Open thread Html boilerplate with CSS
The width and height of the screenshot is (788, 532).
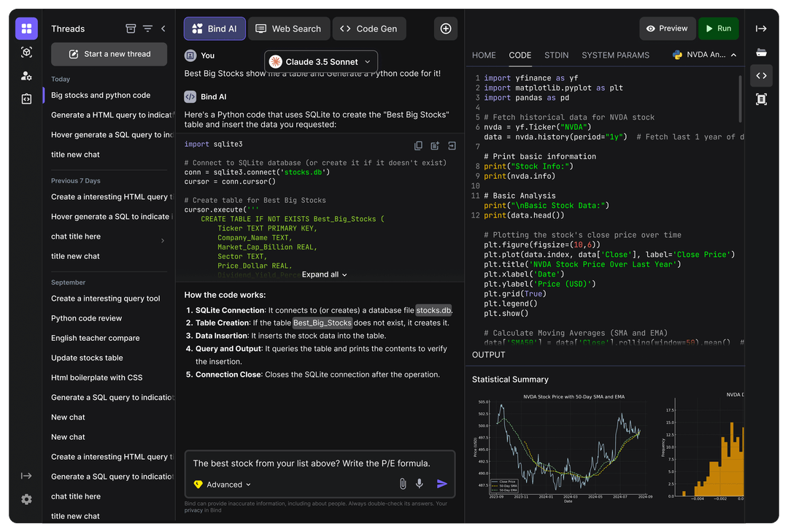point(96,377)
